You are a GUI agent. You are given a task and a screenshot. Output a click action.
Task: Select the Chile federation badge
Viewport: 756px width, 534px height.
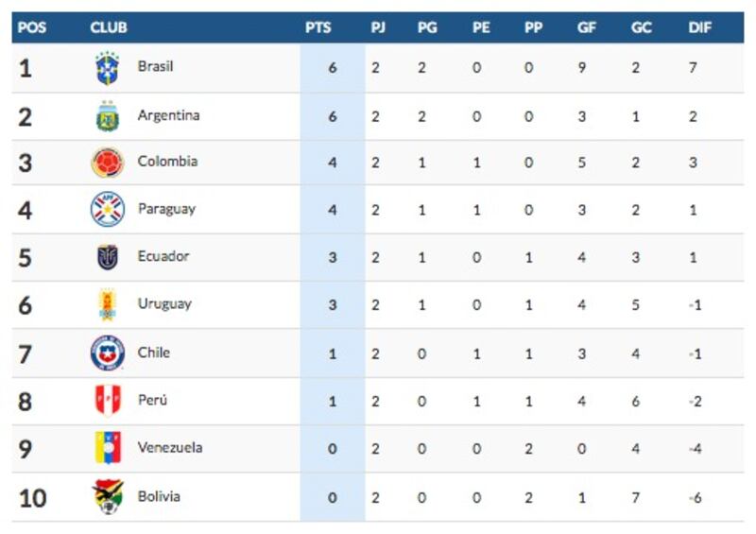[108, 353]
